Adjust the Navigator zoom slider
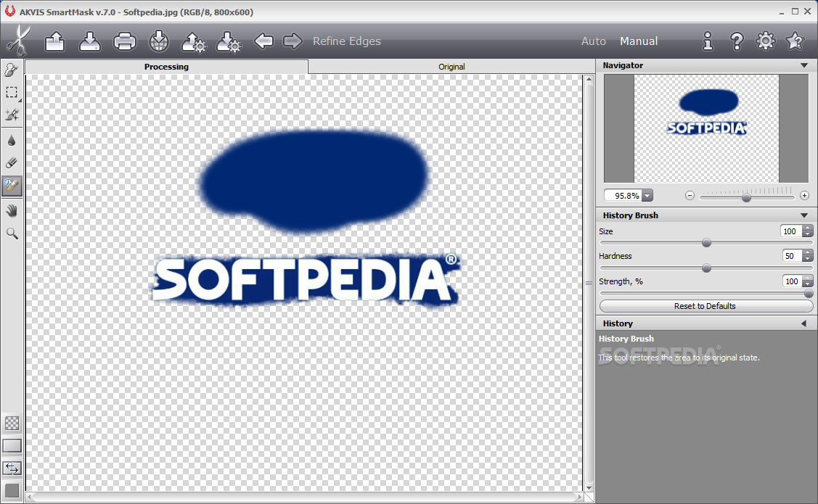Viewport: 818px width, 504px height. click(747, 197)
